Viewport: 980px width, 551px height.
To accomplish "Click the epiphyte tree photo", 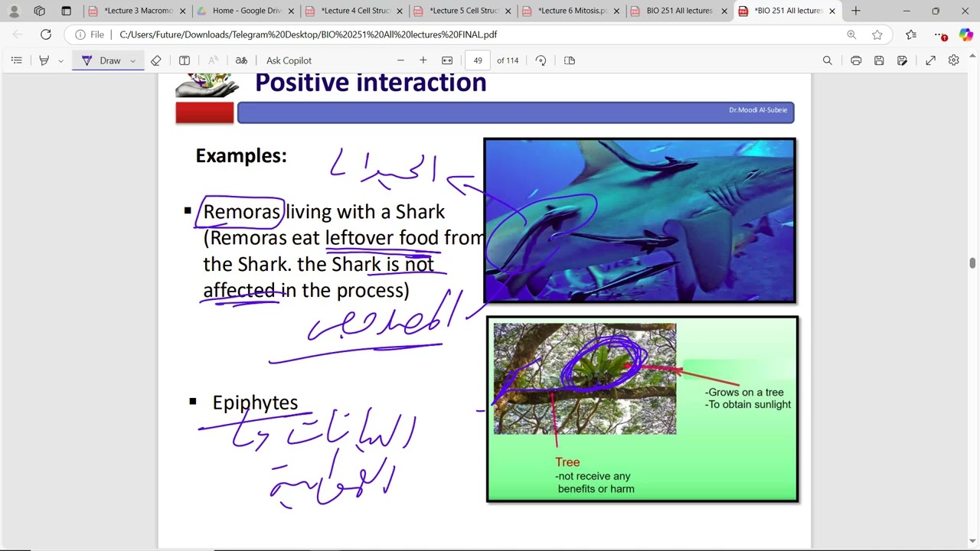I will point(585,379).
